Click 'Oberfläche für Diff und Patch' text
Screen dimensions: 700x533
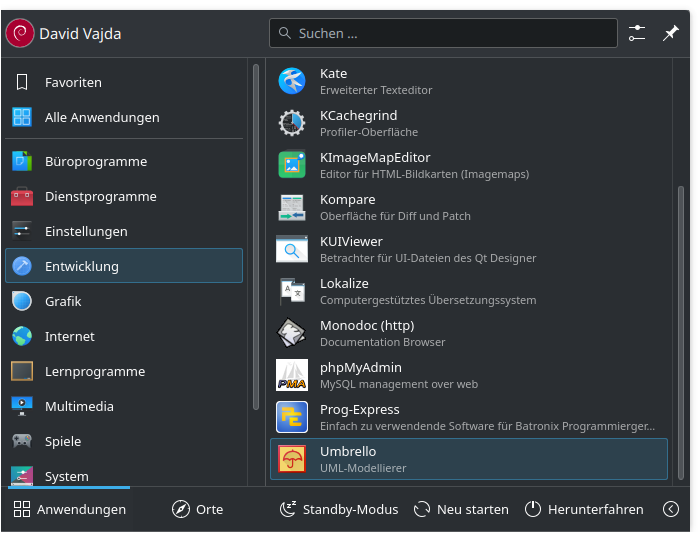395,216
